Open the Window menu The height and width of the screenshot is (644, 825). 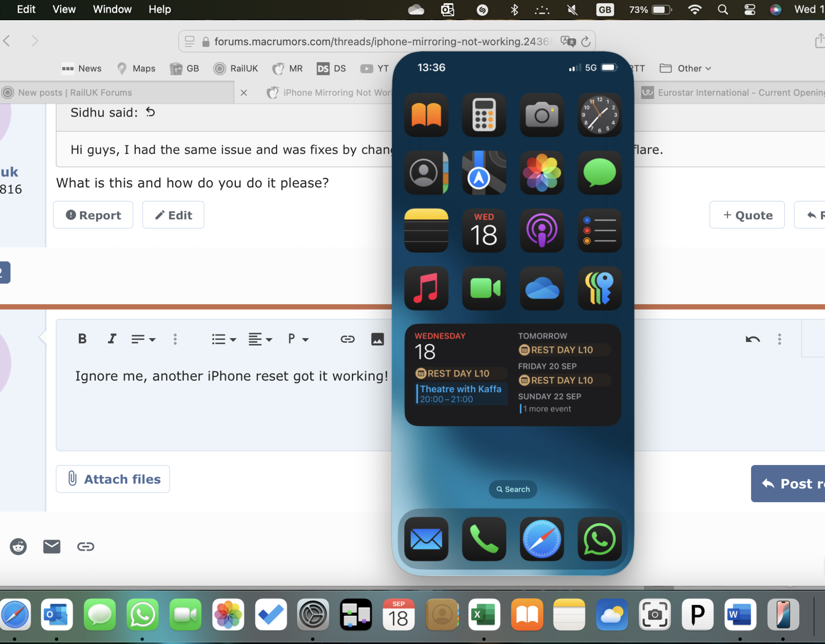point(112,9)
